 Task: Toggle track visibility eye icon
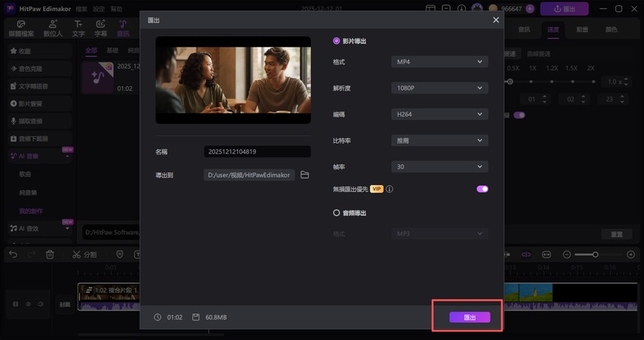click(x=29, y=304)
